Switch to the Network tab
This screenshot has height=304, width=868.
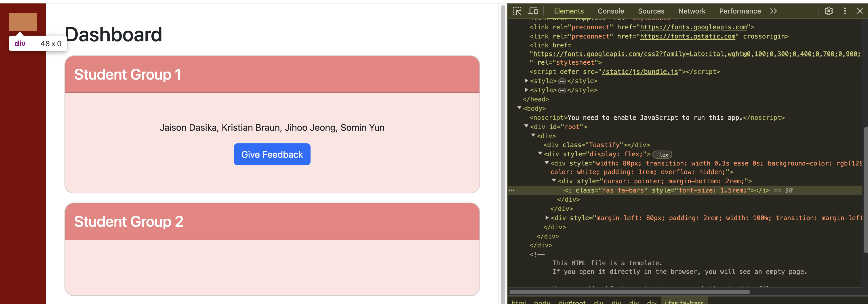(691, 11)
